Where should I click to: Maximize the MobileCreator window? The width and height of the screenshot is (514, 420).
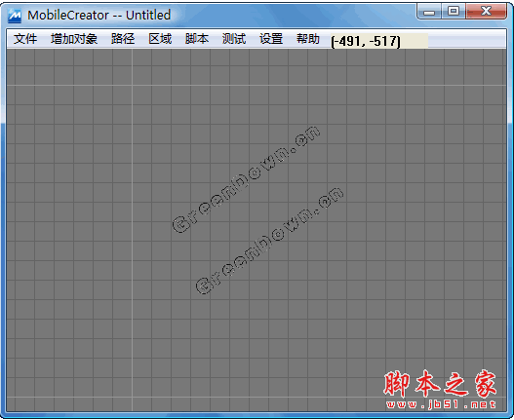pyautogui.click(x=454, y=12)
